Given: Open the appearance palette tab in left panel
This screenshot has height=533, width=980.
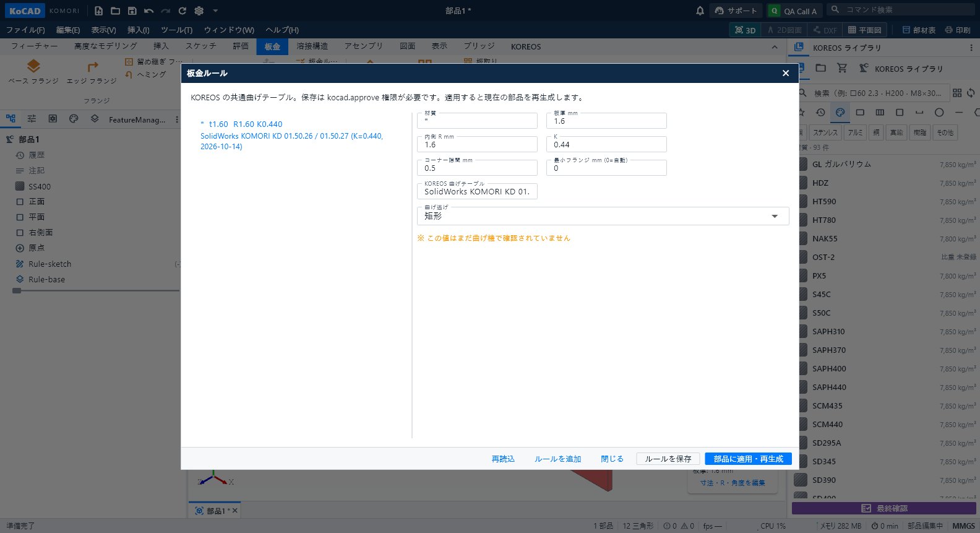Looking at the screenshot, I should (x=74, y=119).
